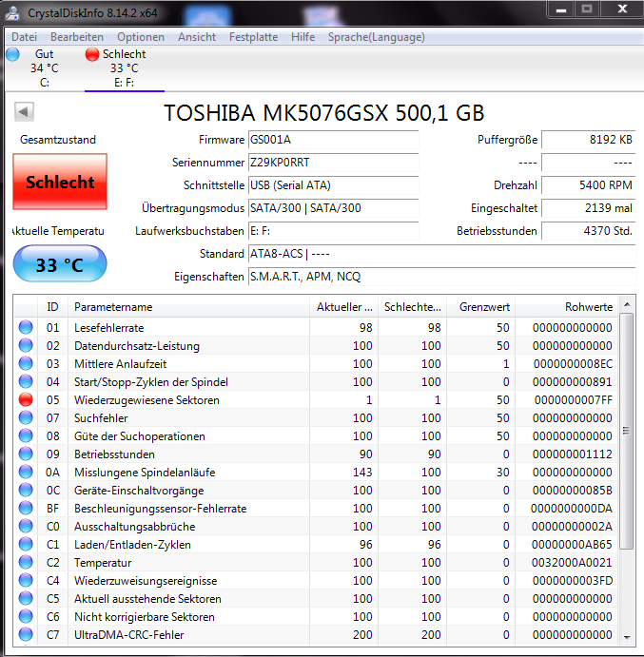Click status orb for Güte der Suchoperationen

pos(26,435)
